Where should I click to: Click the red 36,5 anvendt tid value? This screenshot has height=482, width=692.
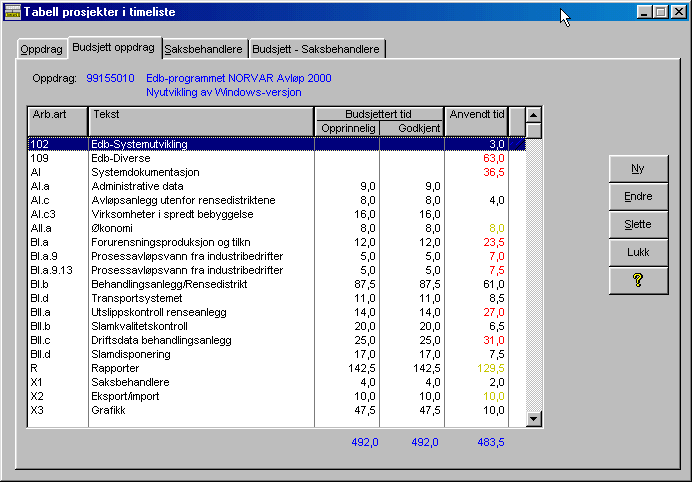(494, 172)
